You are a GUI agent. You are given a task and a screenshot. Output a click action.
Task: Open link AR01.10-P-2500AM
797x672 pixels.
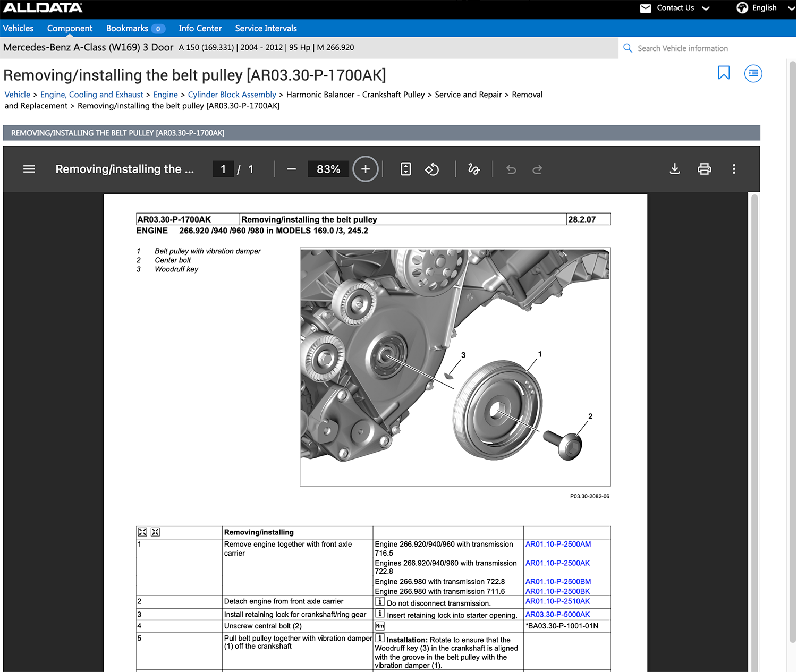tap(558, 544)
